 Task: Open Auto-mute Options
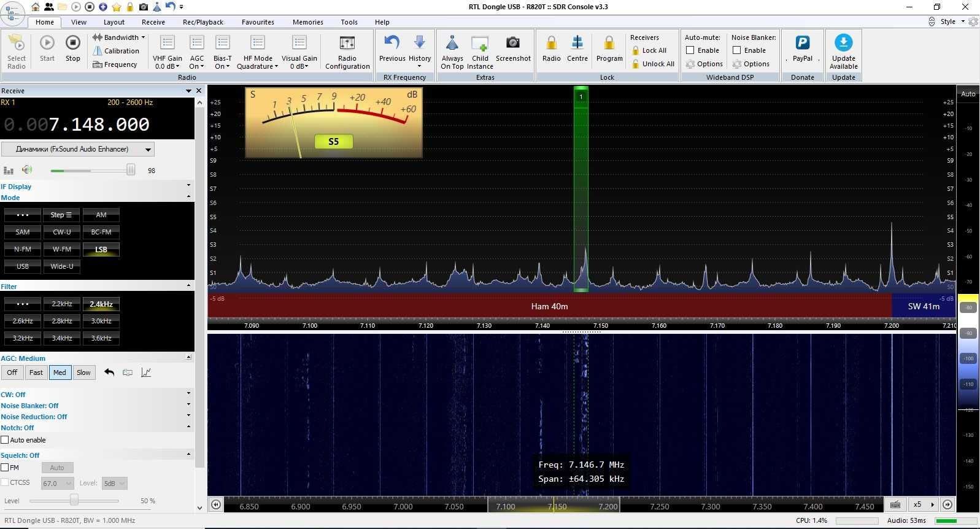click(x=704, y=64)
